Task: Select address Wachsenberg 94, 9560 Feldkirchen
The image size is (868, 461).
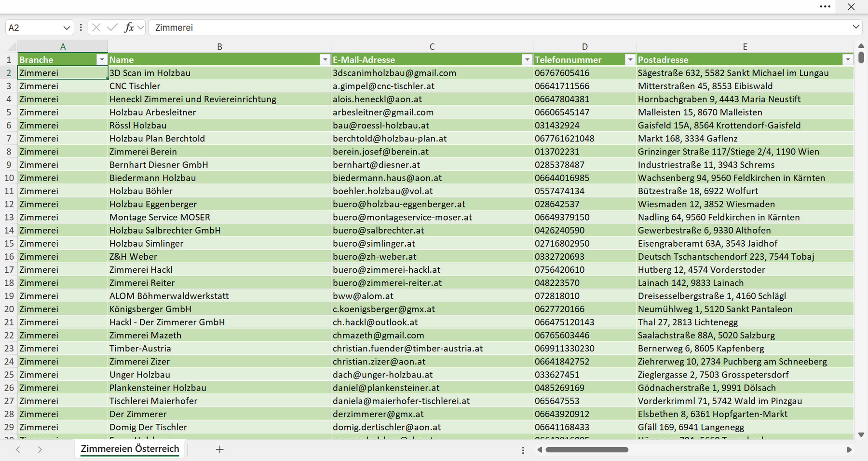Action: pyautogui.click(x=745, y=178)
